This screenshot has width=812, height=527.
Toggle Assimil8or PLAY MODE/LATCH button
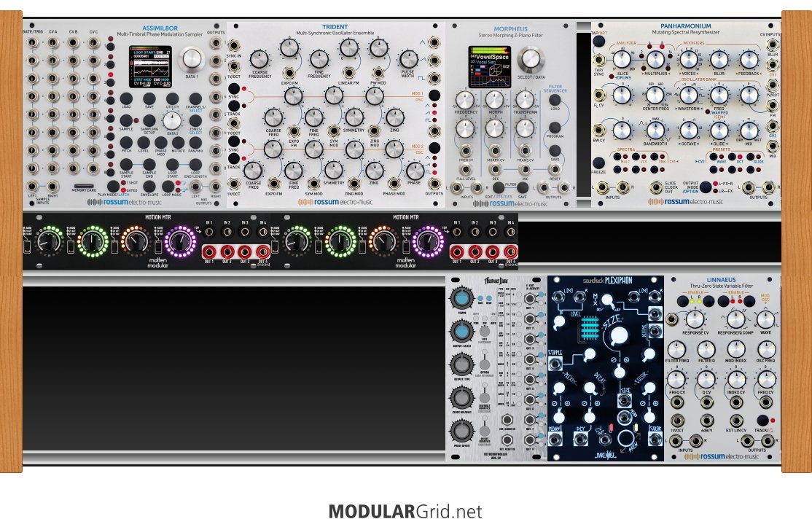(x=114, y=187)
